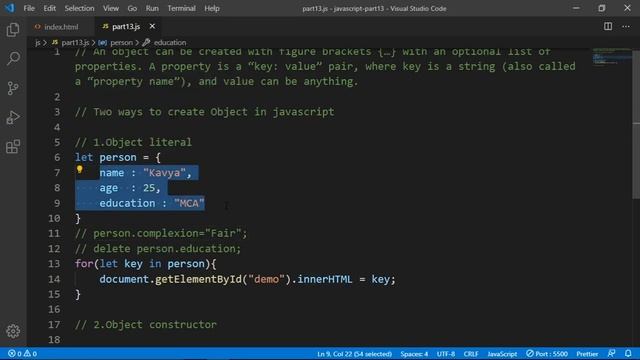640x360 pixels.
Task: Click the education property breadcrumb
Action: [170, 42]
